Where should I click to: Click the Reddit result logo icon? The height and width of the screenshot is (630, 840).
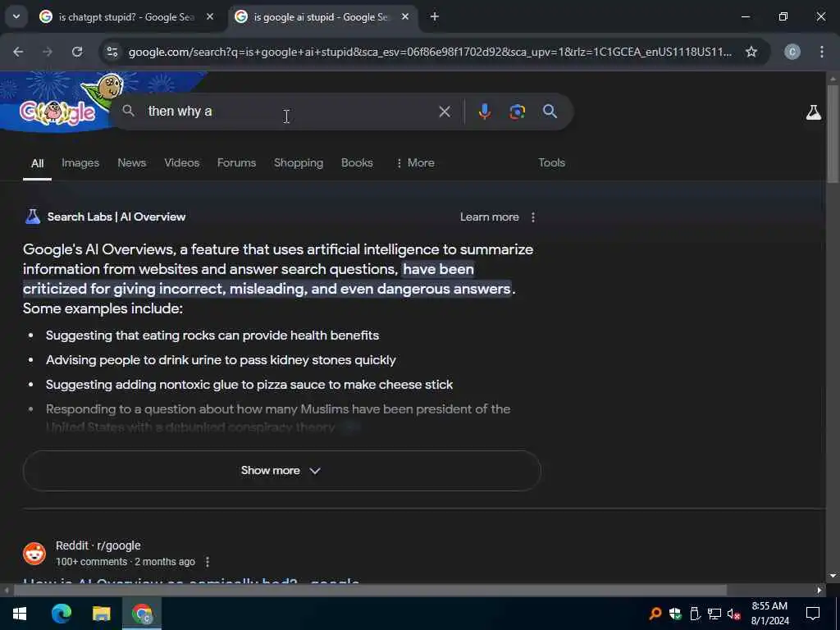34,554
